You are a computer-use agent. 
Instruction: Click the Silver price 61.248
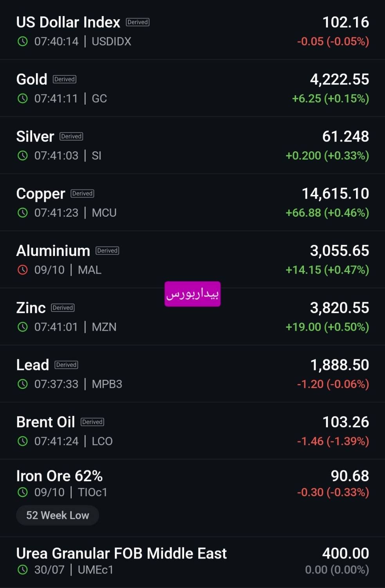[345, 136]
